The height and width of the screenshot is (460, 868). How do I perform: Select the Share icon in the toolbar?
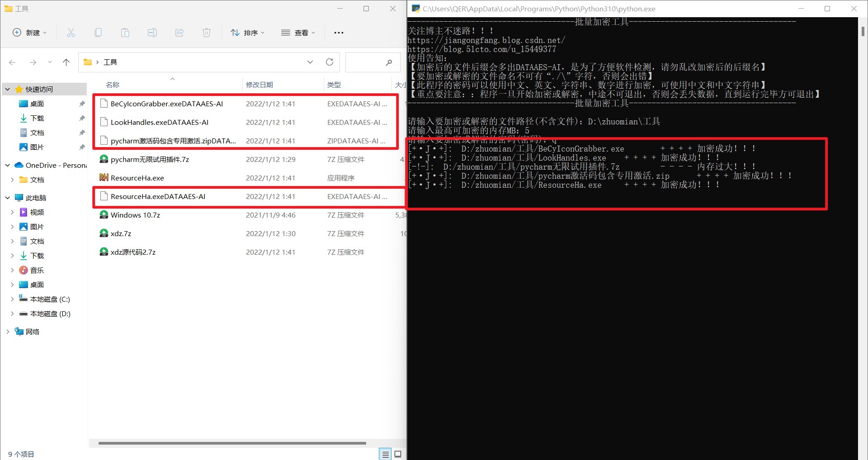coord(179,32)
